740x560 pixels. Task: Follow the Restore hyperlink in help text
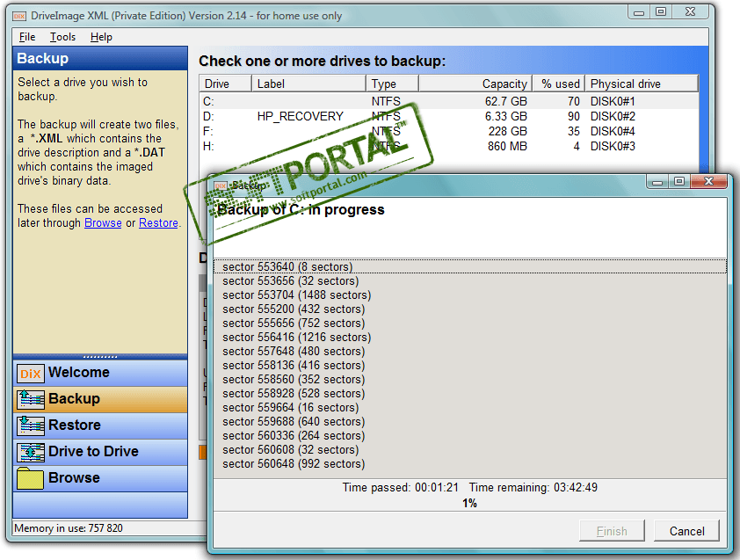158,223
